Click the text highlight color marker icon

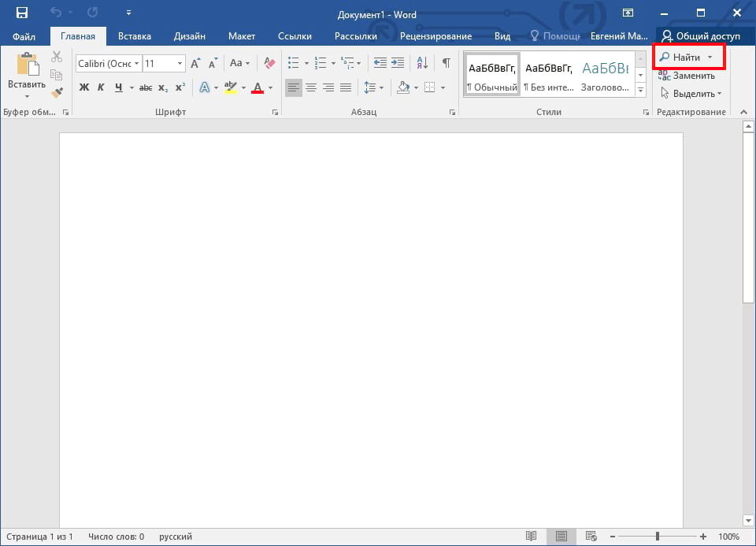[x=231, y=87]
